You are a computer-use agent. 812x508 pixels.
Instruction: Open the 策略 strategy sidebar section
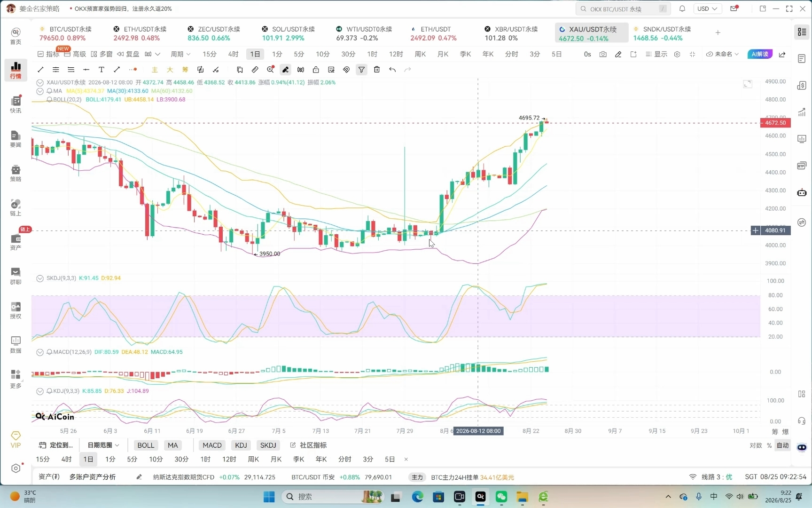point(16,173)
